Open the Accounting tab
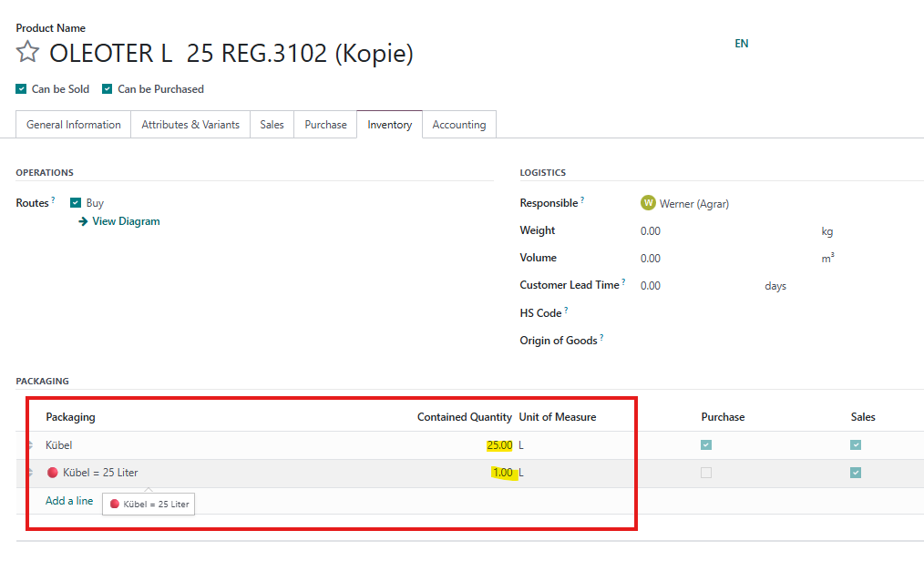The image size is (924, 561). tap(458, 125)
